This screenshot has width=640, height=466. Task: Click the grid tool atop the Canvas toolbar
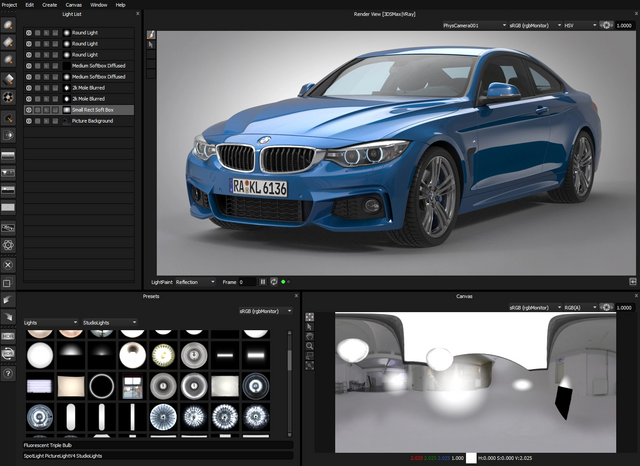click(310, 317)
